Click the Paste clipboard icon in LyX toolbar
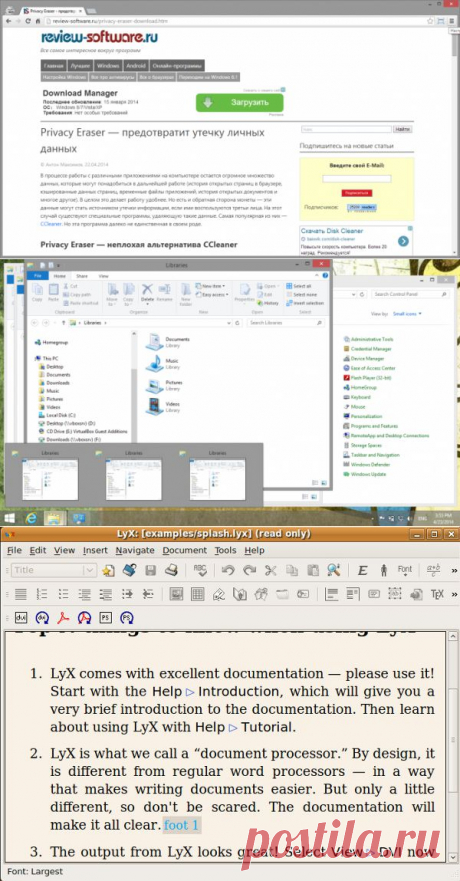 [313, 570]
